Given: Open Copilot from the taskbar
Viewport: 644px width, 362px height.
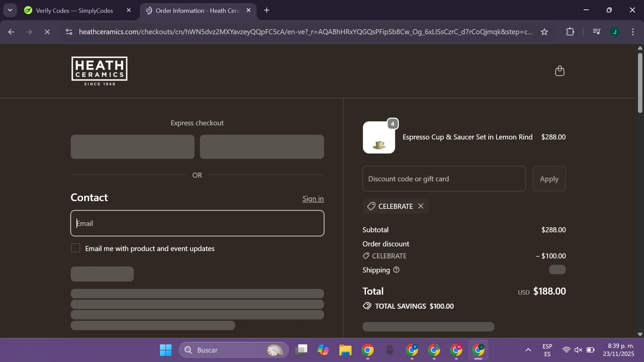Looking at the screenshot, I should click(x=323, y=350).
